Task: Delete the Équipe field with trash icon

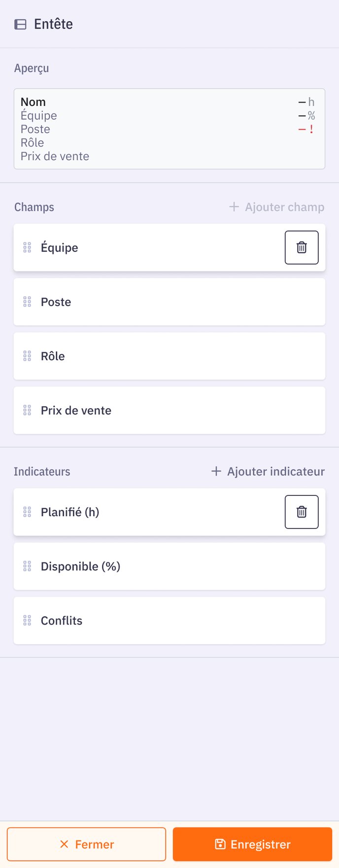Action: click(302, 247)
